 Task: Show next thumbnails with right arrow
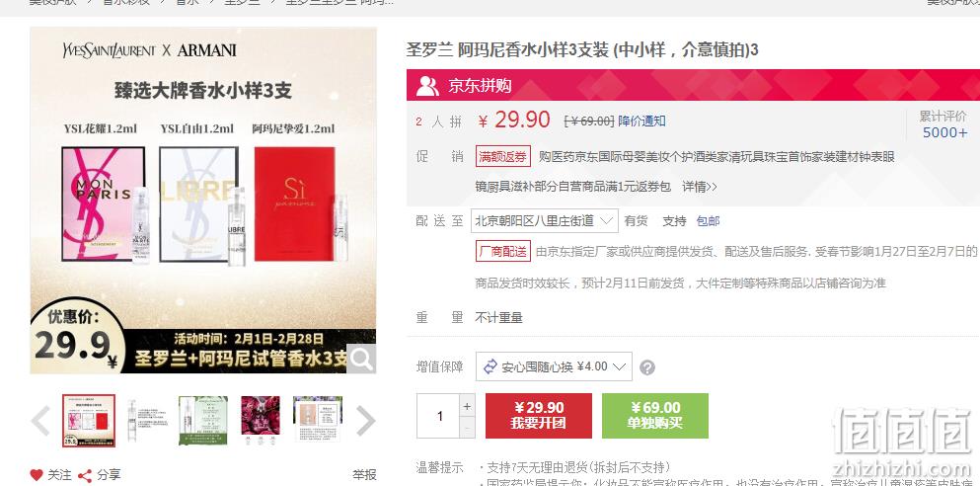tap(365, 421)
